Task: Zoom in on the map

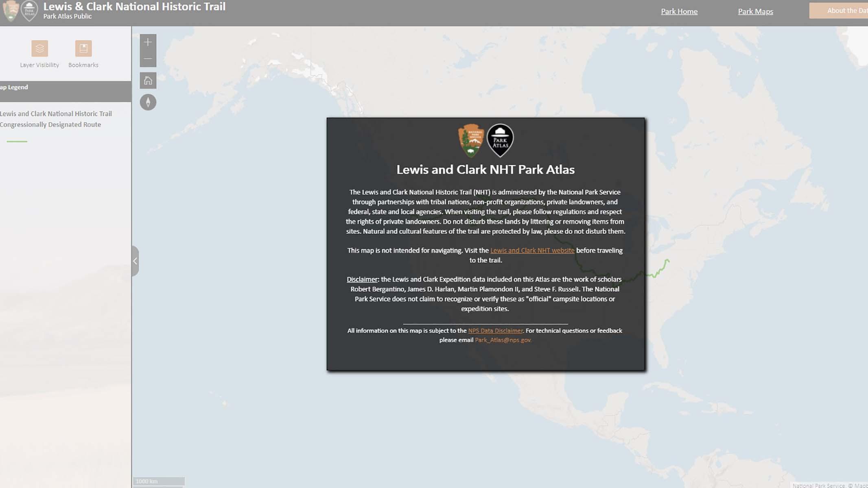Action: 148,42
